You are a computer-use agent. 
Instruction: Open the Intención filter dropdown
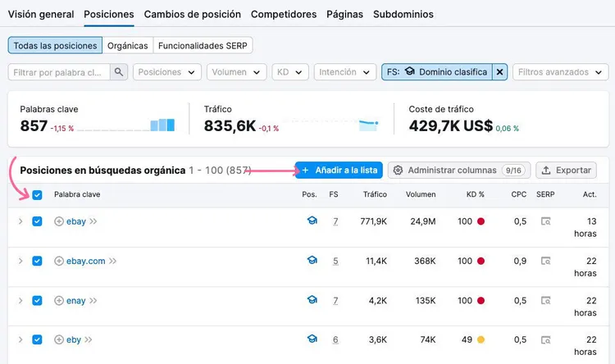[344, 72]
